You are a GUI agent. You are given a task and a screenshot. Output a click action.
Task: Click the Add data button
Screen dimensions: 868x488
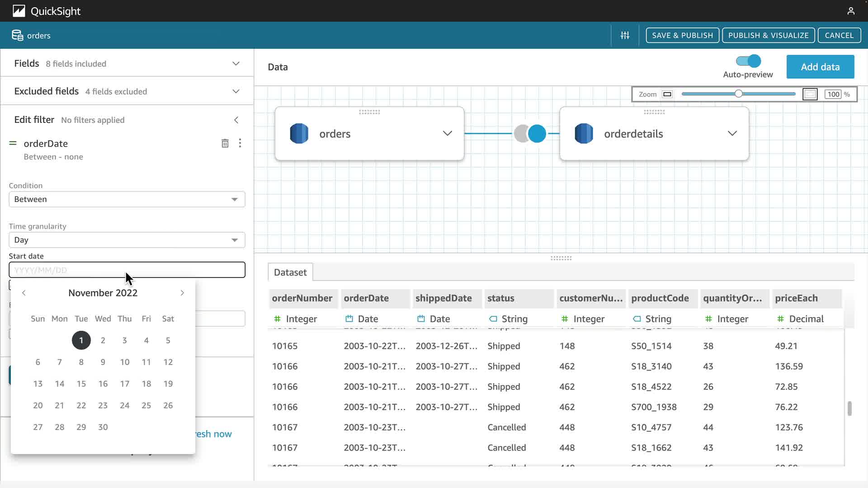point(820,67)
